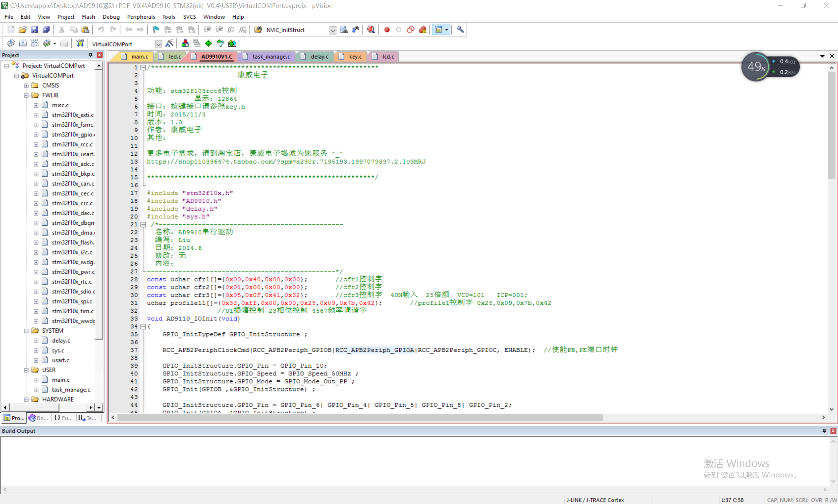Viewport: 838px width, 504px height.
Task: Switch to lcd.c tab
Action: (x=384, y=57)
